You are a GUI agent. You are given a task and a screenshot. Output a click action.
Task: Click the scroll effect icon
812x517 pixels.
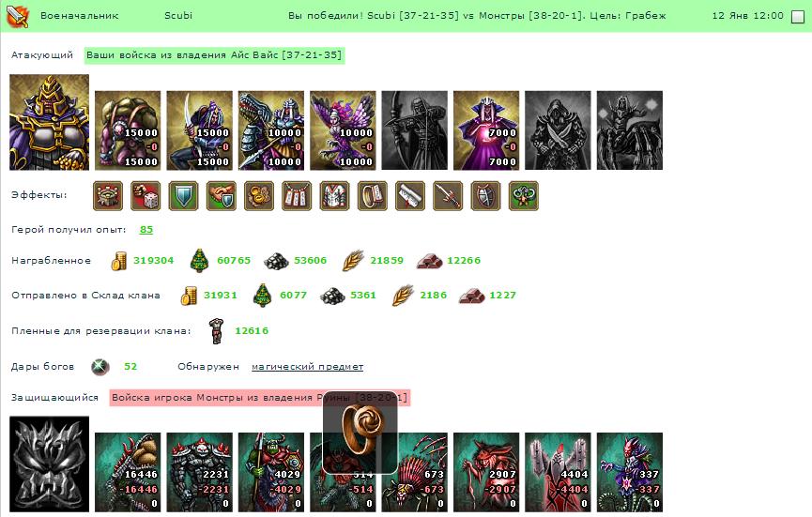[x=410, y=196]
